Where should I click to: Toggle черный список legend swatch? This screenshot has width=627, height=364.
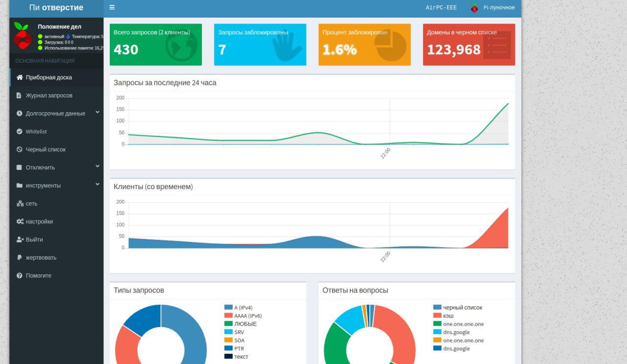[437, 307]
